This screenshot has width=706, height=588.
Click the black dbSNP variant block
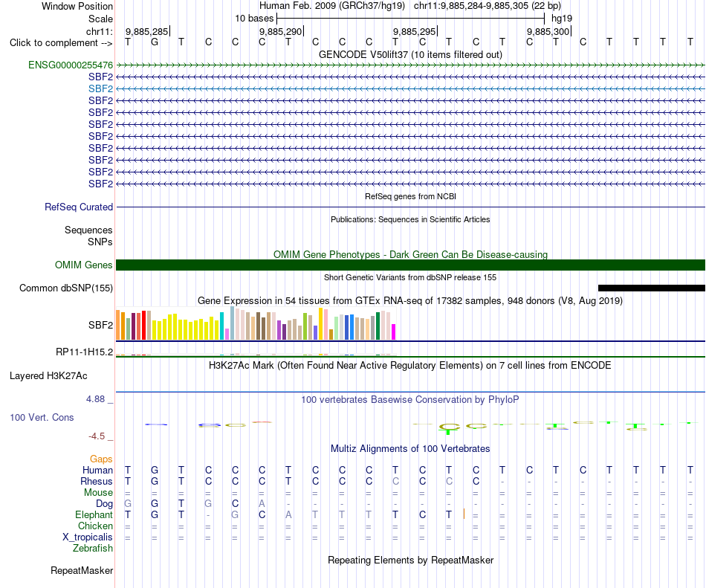click(652, 288)
